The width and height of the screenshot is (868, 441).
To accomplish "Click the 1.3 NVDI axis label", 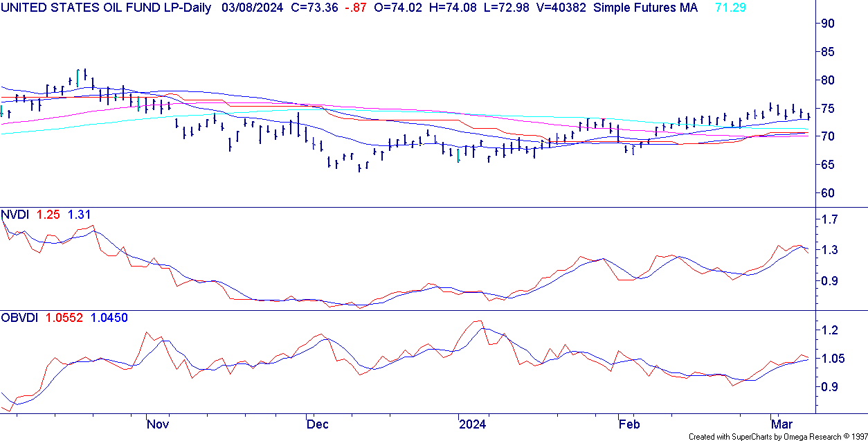I will pos(830,250).
